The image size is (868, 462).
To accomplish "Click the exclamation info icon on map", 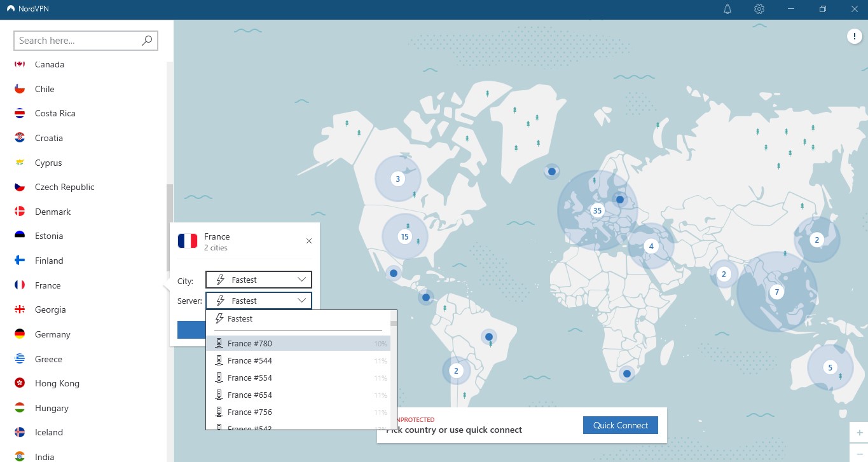I will click(x=853, y=37).
